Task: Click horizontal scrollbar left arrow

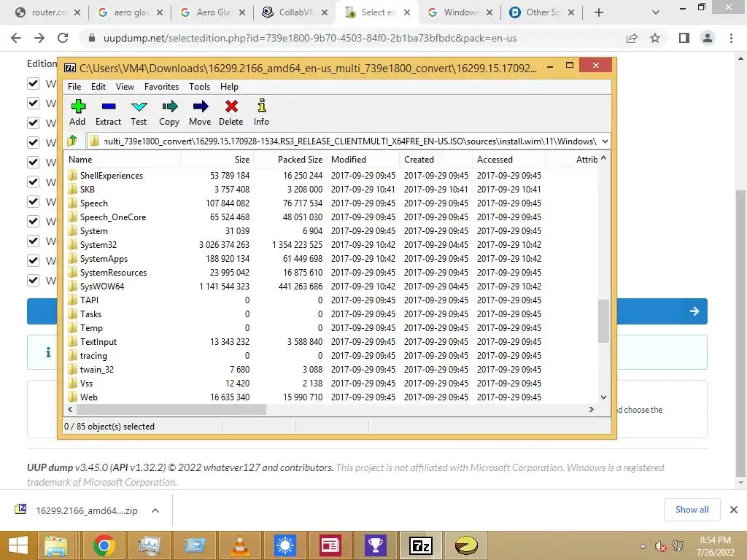Action: coord(71,409)
